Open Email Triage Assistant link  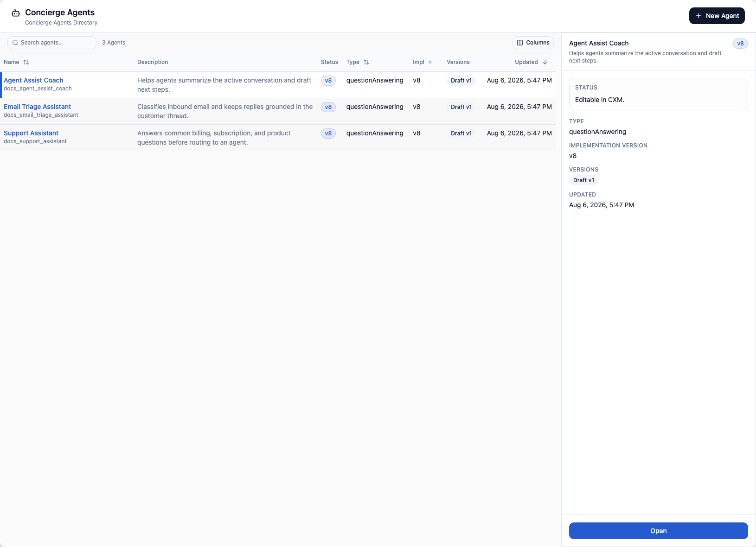click(37, 107)
